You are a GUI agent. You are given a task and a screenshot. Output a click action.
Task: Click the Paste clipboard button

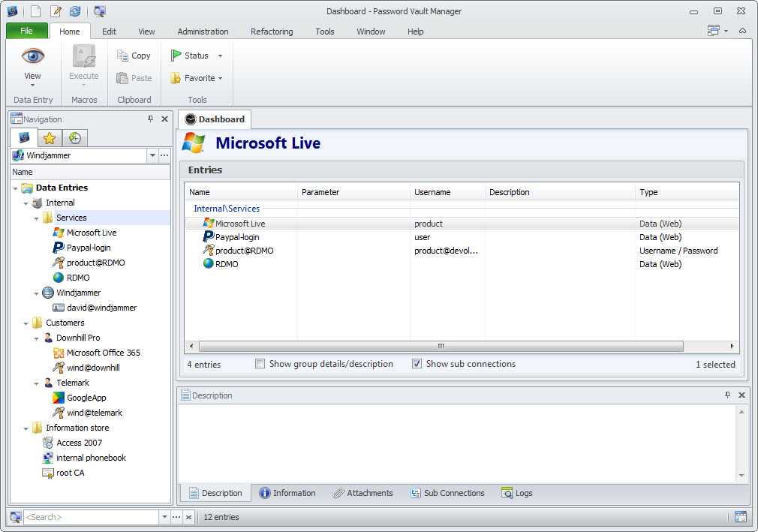pyautogui.click(x=134, y=78)
